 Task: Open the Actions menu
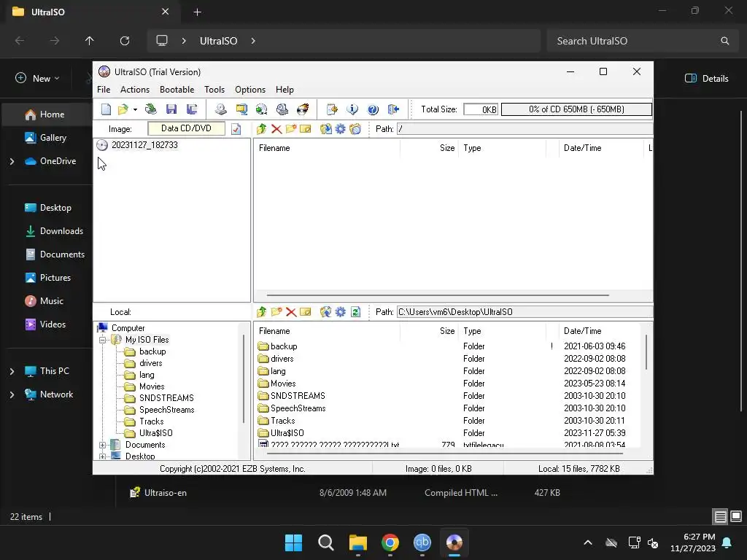point(135,90)
